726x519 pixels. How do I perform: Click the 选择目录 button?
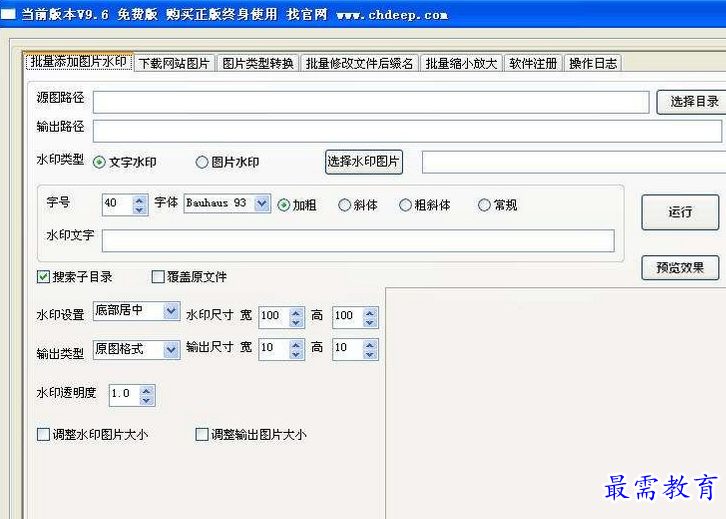click(x=693, y=102)
